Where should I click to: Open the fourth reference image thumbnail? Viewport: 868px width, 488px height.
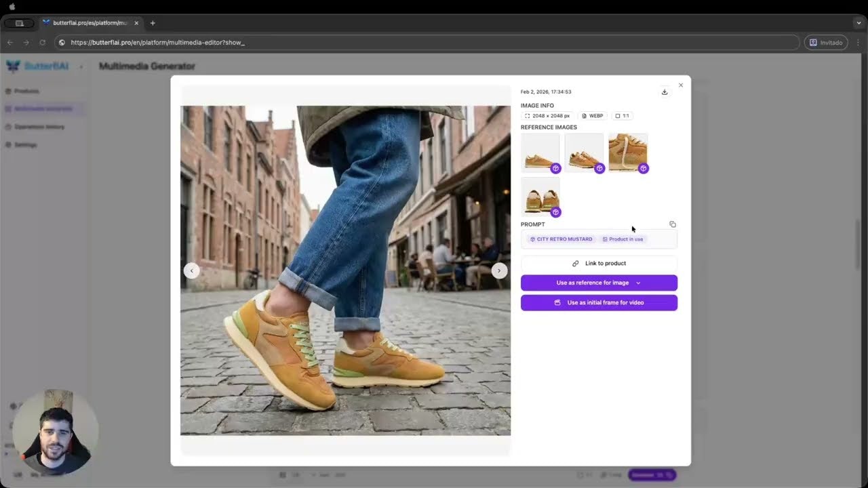pyautogui.click(x=540, y=196)
